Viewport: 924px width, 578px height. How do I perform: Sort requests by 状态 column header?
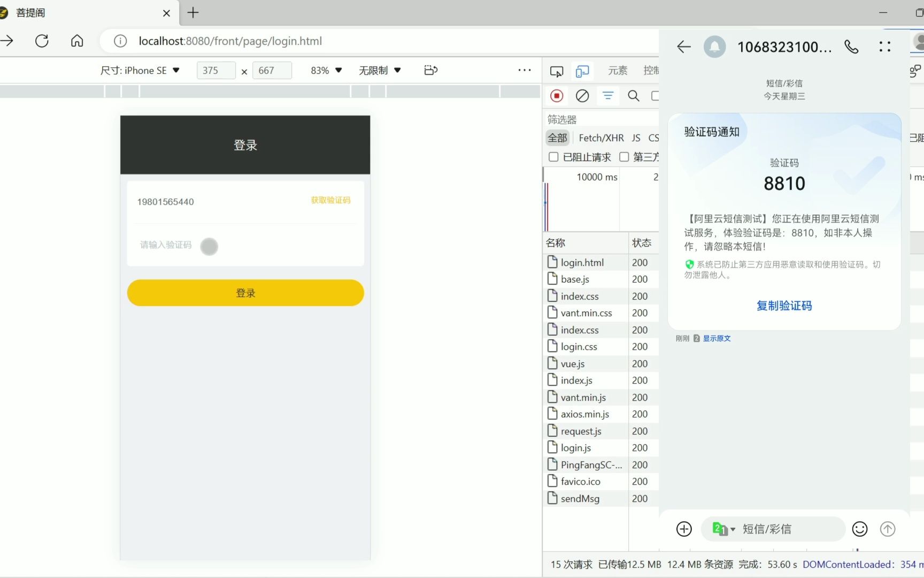643,242
